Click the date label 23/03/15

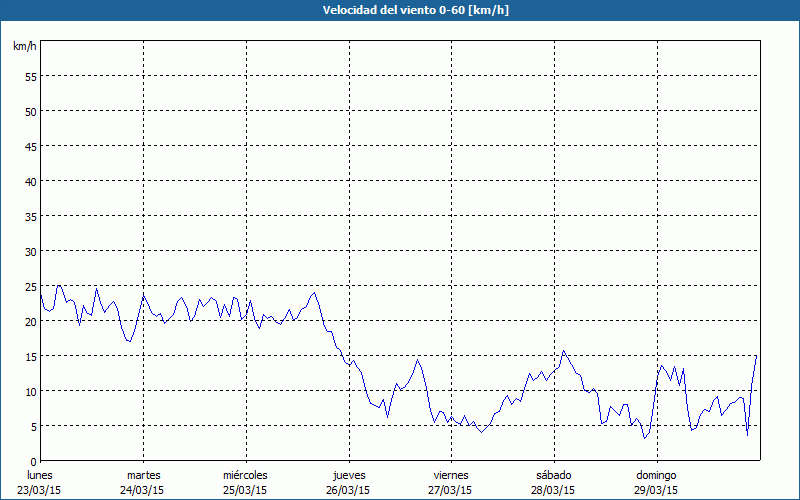coord(40,490)
